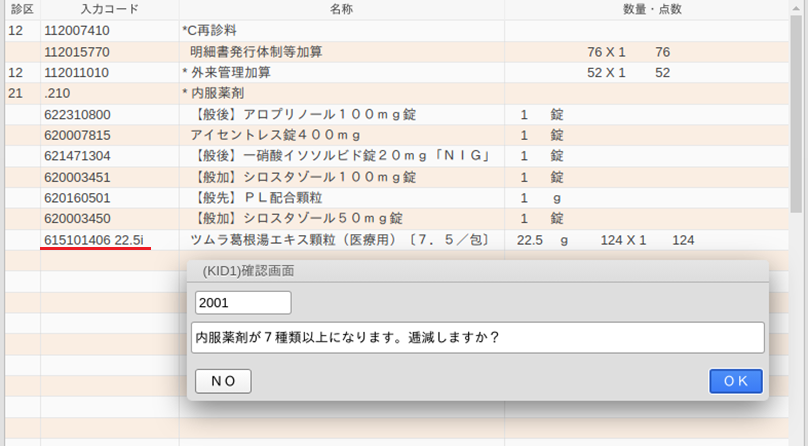
Task: Select the ツムラ葛根湯エキス顆粒 name cell
Action: pos(338,240)
